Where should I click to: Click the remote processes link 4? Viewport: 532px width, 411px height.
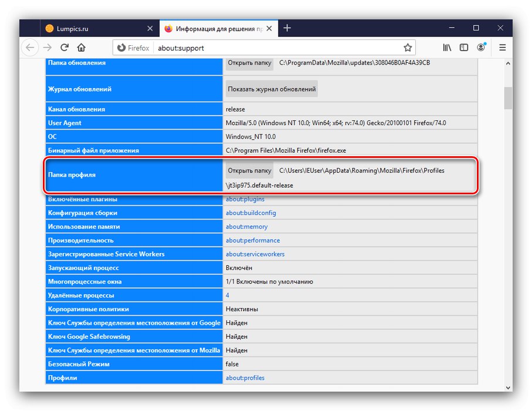pos(228,295)
